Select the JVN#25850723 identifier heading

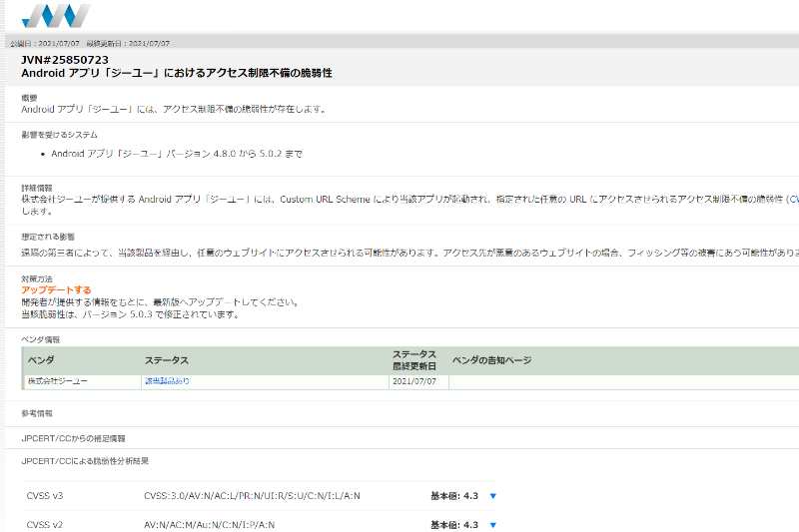click(x=65, y=60)
